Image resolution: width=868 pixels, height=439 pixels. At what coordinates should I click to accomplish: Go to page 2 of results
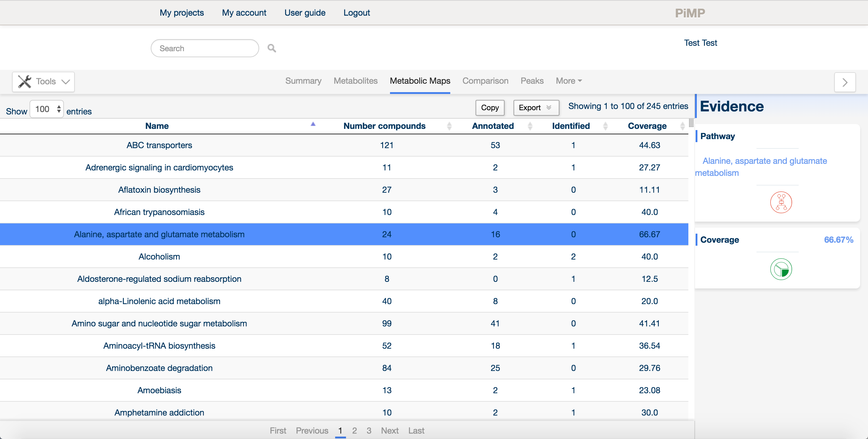click(x=354, y=431)
